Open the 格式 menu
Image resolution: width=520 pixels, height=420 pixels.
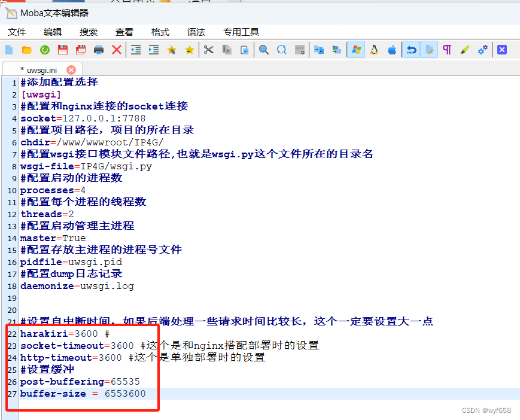(x=160, y=32)
